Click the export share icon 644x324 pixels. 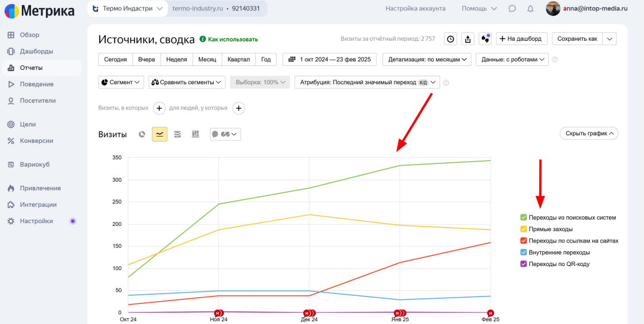[468, 39]
